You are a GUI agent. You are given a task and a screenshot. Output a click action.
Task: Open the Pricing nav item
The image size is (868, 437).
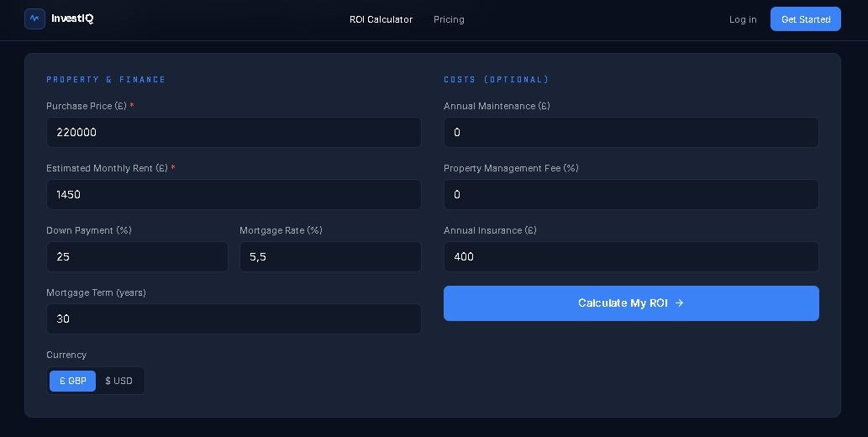tap(449, 19)
